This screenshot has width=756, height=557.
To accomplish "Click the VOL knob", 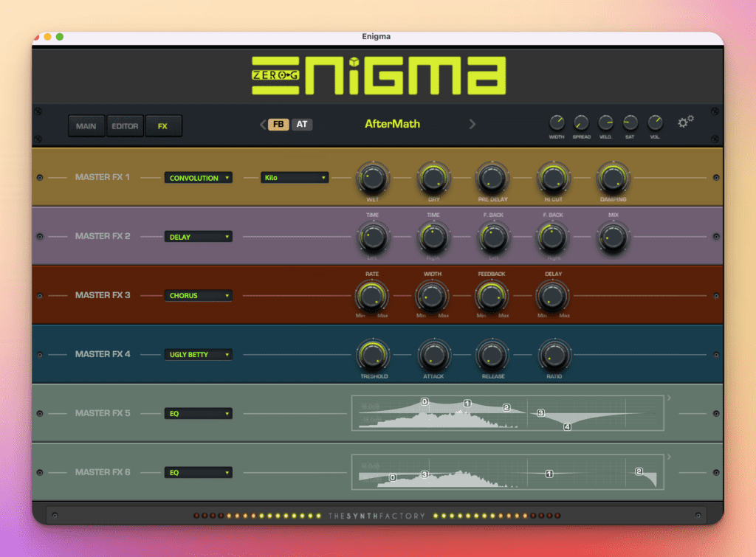I will 655,123.
